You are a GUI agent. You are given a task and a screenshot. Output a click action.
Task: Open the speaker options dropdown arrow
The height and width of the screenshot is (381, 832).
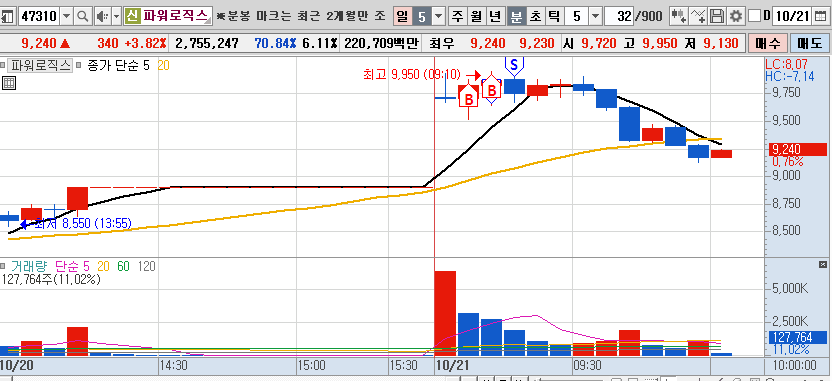pyautogui.click(x=116, y=16)
